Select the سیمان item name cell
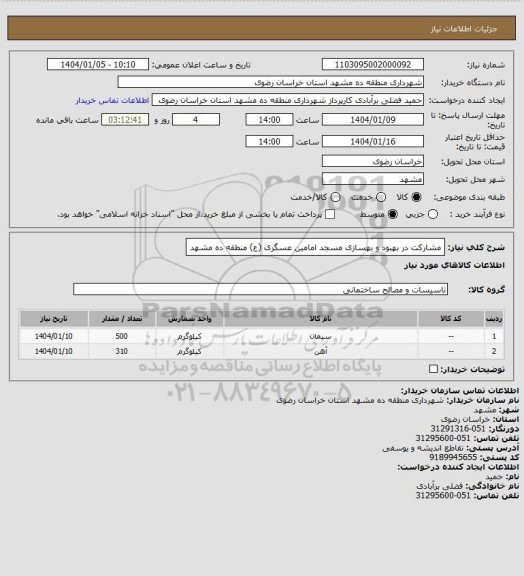Image resolution: width=524 pixels, height=576 pixels. coord(320,336)
